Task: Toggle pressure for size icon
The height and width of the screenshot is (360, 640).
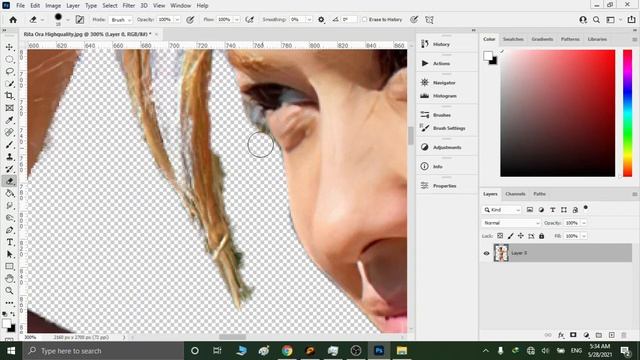Action: pyautogui.click(x=414, y=20)
